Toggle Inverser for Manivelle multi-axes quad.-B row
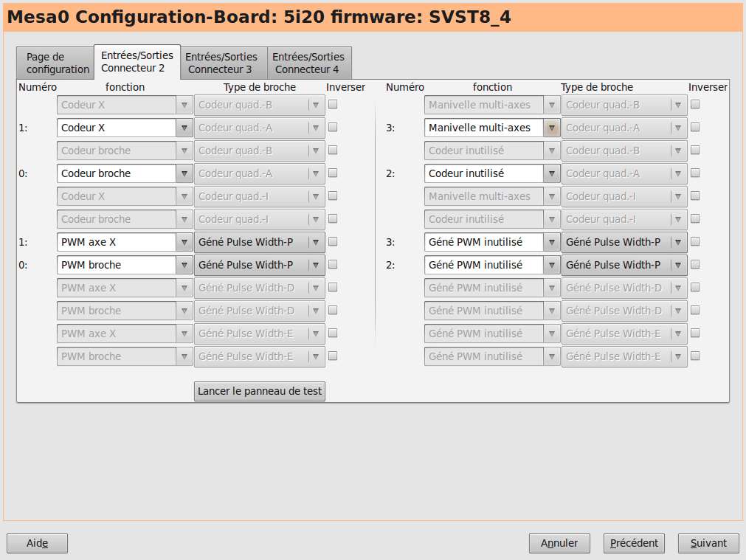This screenshot has height=560, width=746. 695,104
